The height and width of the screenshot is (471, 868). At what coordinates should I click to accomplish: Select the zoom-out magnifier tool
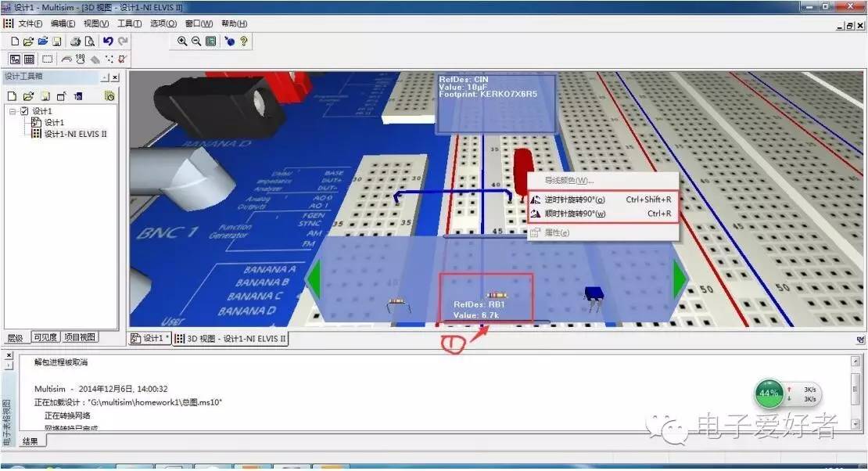pos(195,41)
